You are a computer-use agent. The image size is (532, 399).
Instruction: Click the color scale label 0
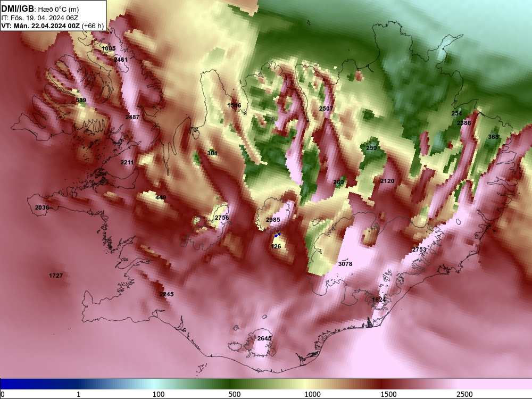(3, 394)
